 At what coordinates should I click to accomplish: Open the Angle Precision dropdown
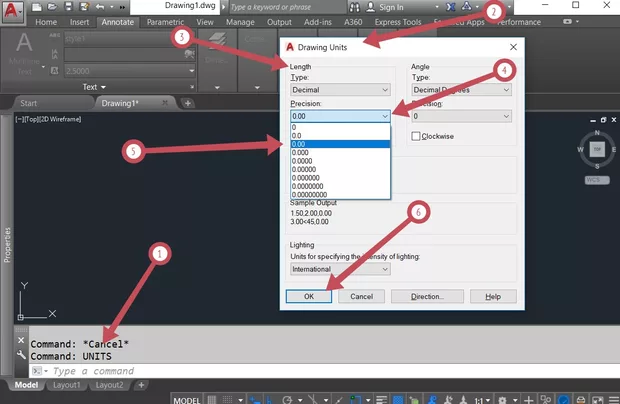(461, 116)
